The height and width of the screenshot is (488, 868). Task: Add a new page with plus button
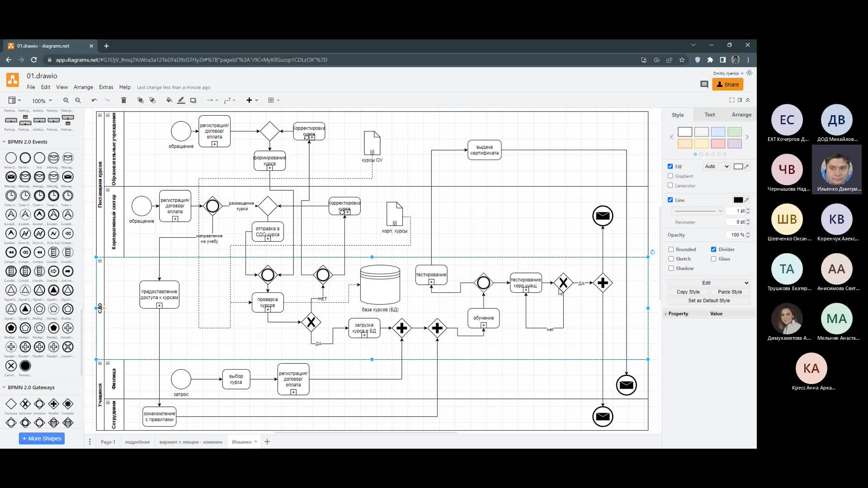point(267,441)
